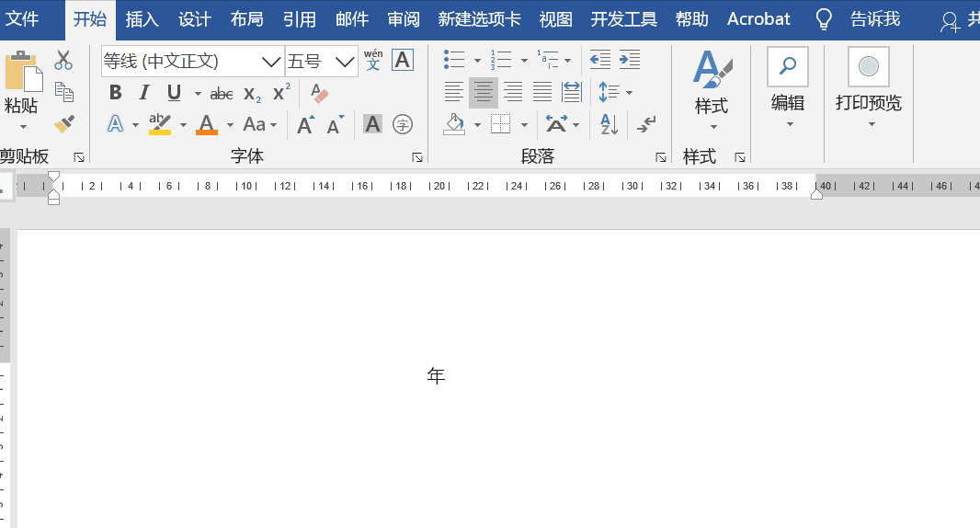Click the Copy icon
The height and width of the screenshot is (528, 980).
point(64,92)
